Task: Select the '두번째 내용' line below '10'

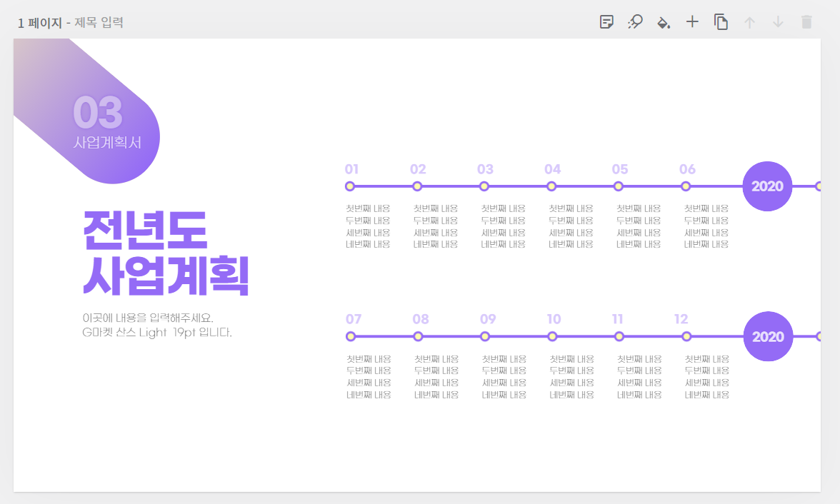Action: tap(571, 371)
